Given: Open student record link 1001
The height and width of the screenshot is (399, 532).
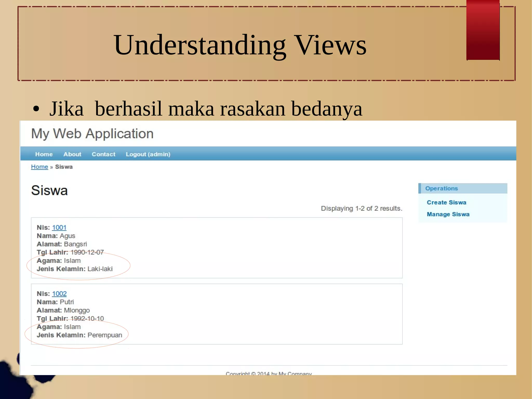Looking at the screenshot, I should coord(59,228).
